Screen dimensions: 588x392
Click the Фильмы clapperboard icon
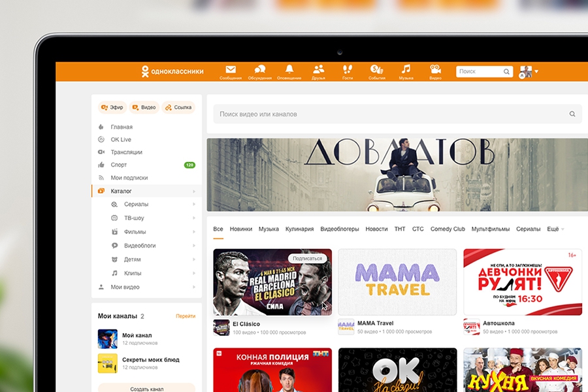tap(114, 232)
